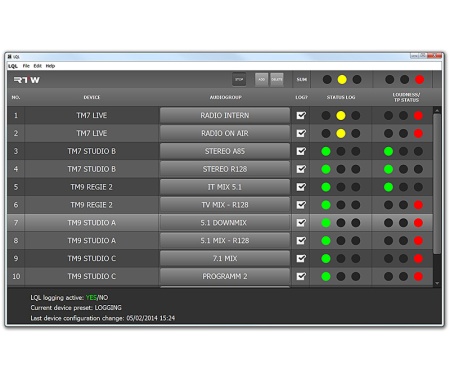
Task: Click the yellow SUM status log indicator
Action: pos(342,79)
